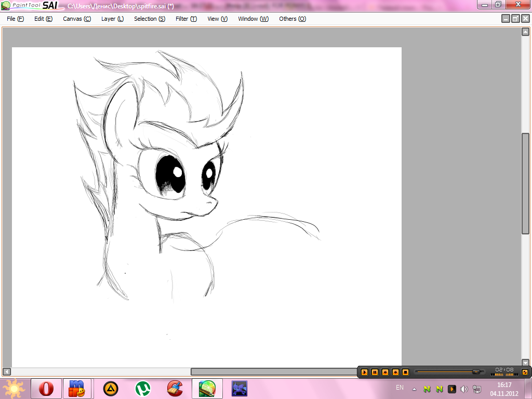The height and width of the screenshot is (399, 532).
Task: Open the network tray icon
Action: (x=477, y=389)
